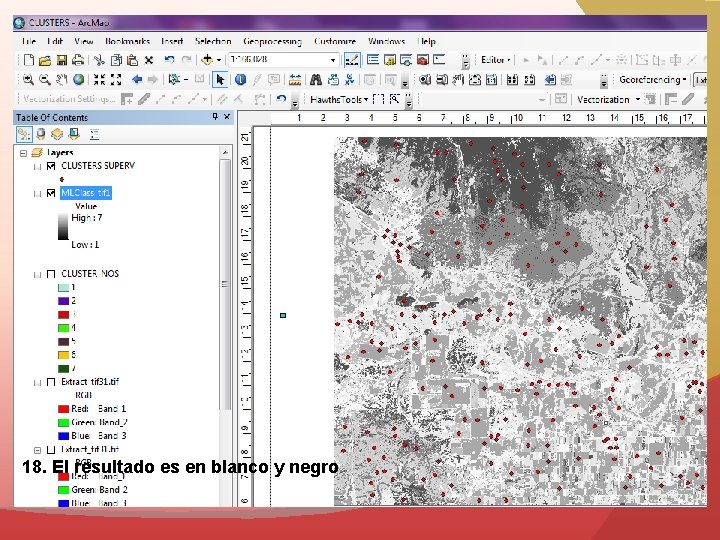Check the CLUSTER NOS layer checkbox

click(x=51, y=274)
